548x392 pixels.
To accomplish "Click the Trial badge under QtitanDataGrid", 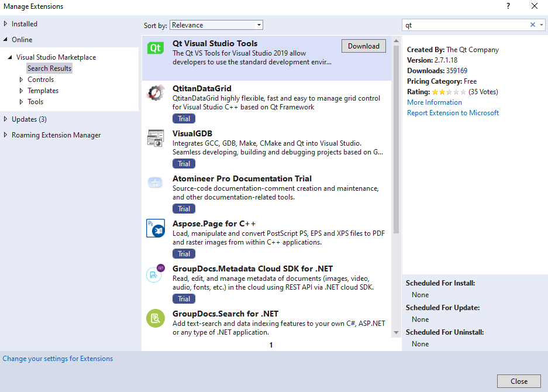I will 184,119.
